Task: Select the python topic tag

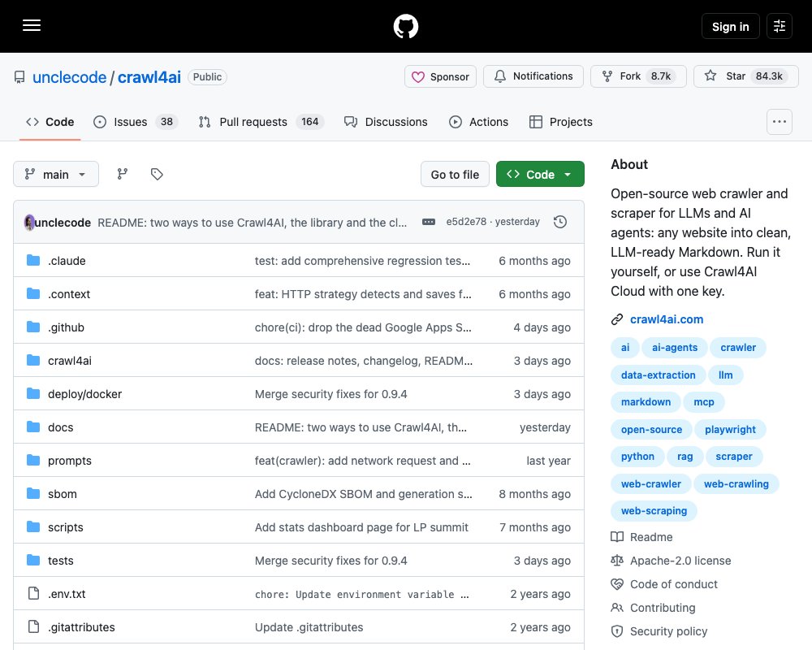Action: pyautogui.click(x=637, y=456)
